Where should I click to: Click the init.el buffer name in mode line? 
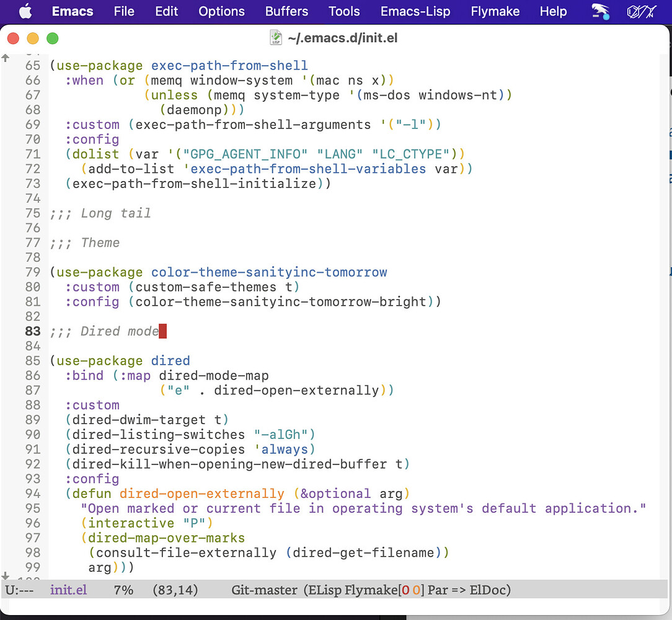pyautogui.click(x=68, y=590)
